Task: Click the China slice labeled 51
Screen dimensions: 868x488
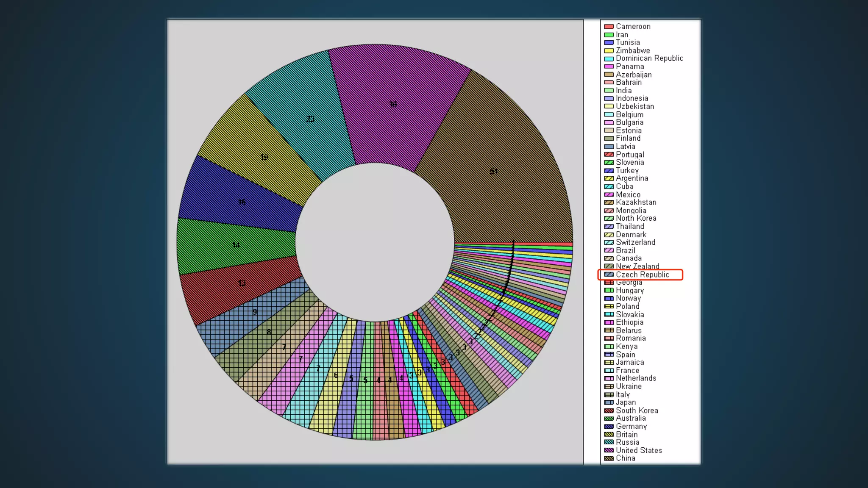Action: coord(494,172)
